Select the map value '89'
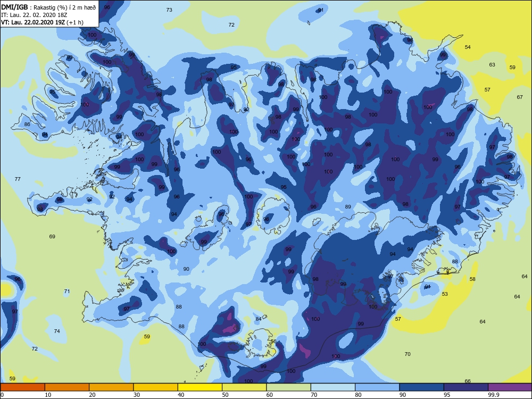Viewport: 532px width, 399px height. point(348,207)
